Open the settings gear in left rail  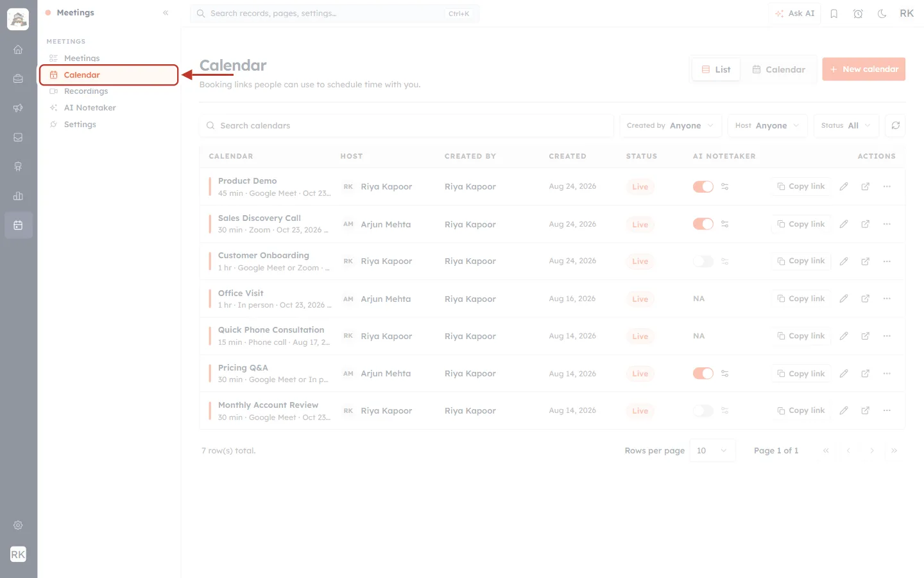[x=18, y=525]
